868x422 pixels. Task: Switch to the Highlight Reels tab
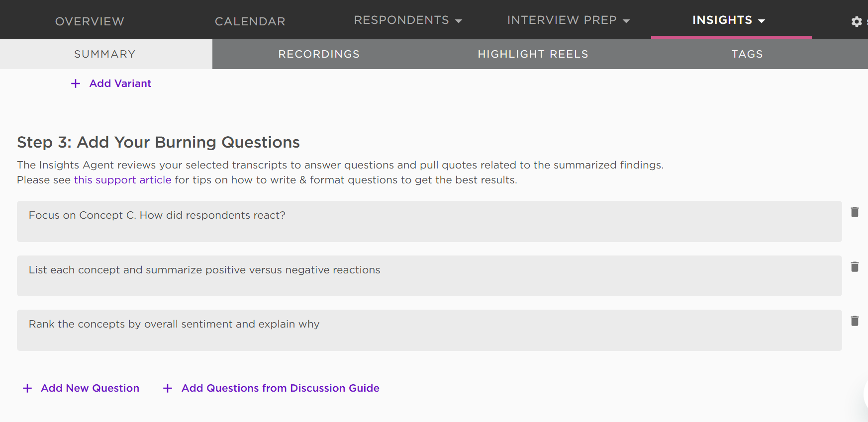tap(533, 54)
